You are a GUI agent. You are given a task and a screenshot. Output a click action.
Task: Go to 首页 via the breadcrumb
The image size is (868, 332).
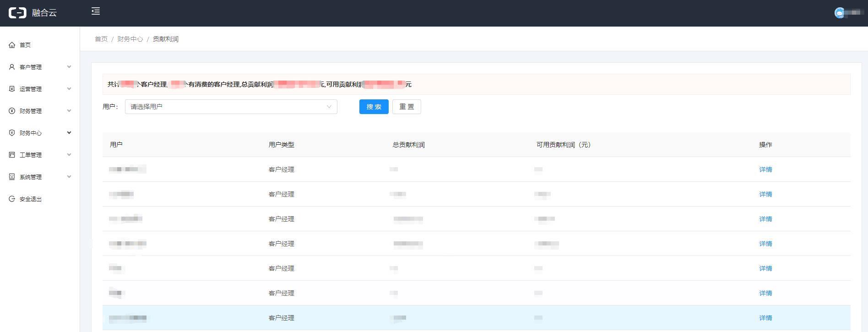101,39
